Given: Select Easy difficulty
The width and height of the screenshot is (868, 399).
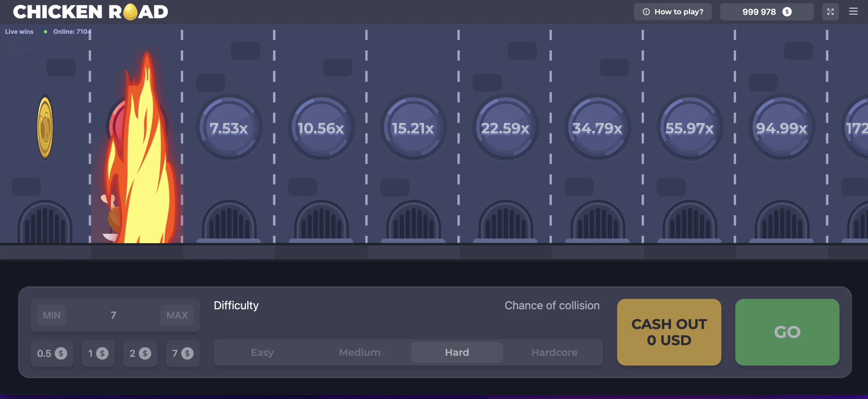Looking at the screenshot, I should coord(262,353).
